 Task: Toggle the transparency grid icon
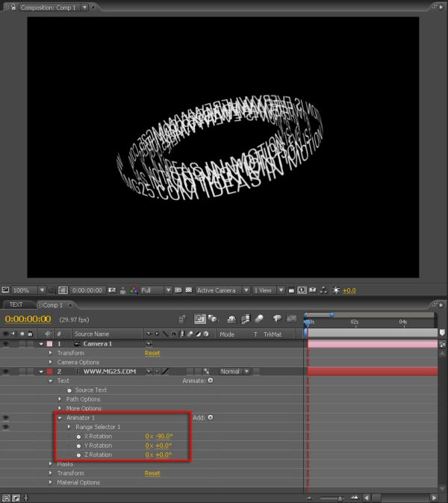(189, 290)
